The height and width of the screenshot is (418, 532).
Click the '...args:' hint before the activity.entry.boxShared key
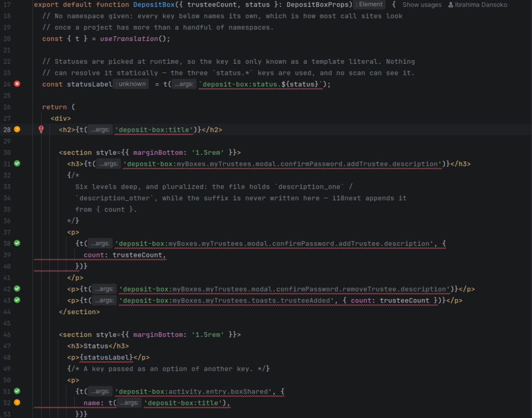coord(100,392)
